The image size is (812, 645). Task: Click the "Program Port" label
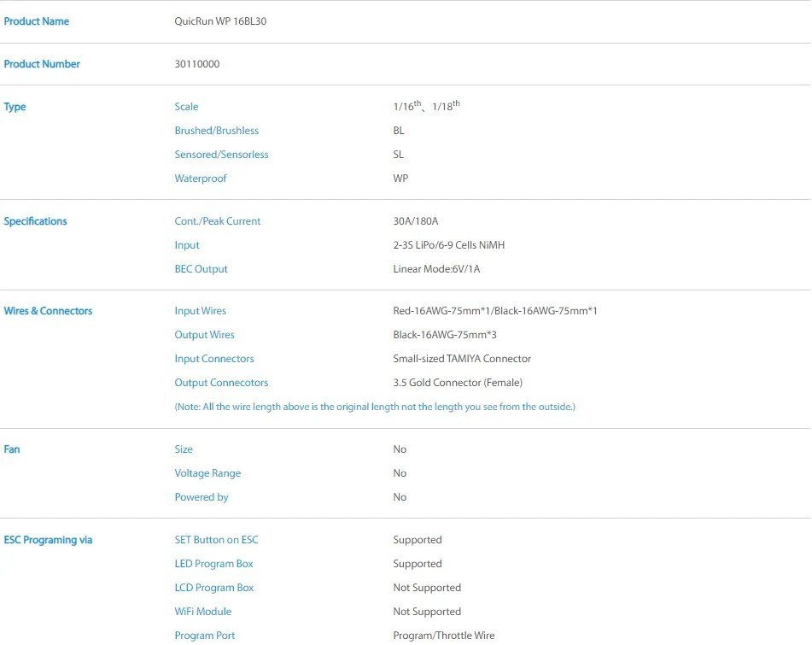(x=205, y=635)
